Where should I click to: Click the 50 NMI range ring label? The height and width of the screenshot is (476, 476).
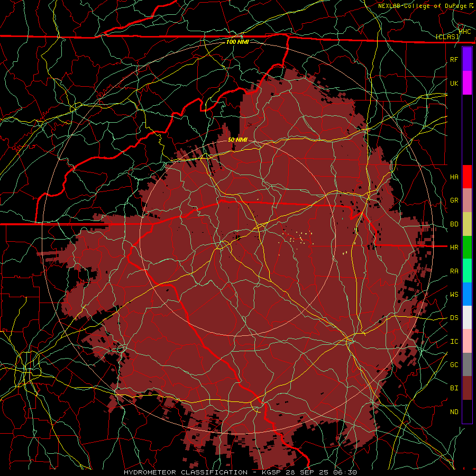[237, 140]
